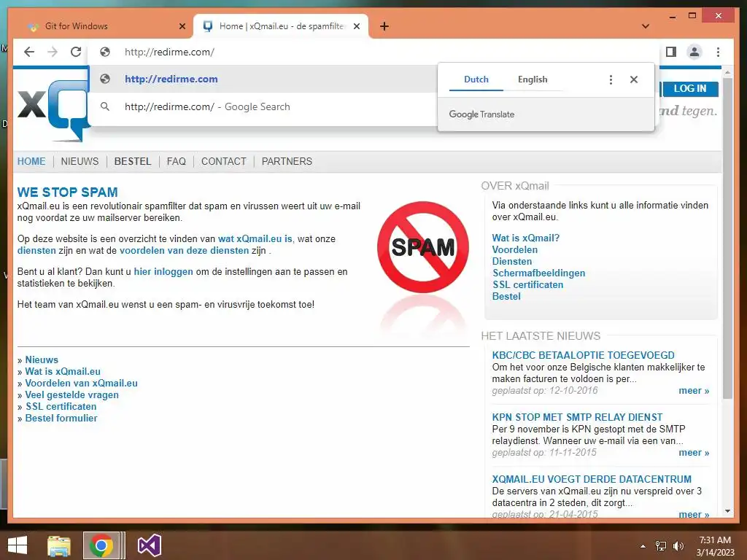Open the FAQ navigation item

[x=177, y=161]
